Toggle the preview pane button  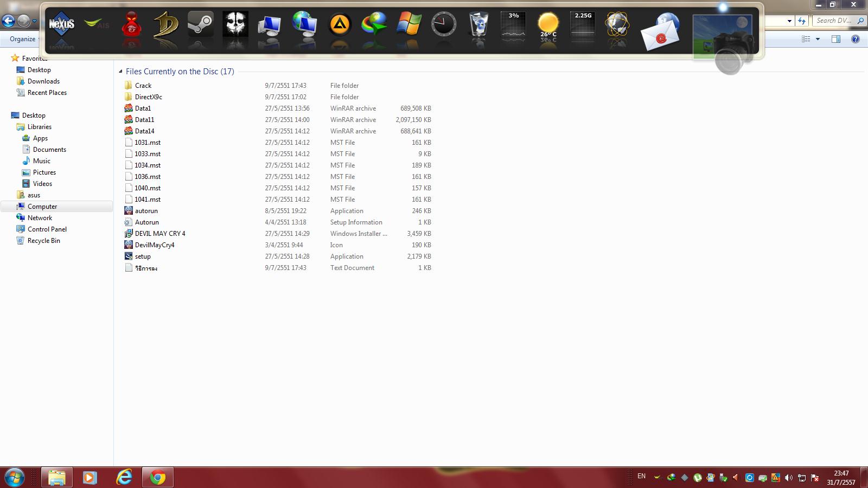[835, 39]
